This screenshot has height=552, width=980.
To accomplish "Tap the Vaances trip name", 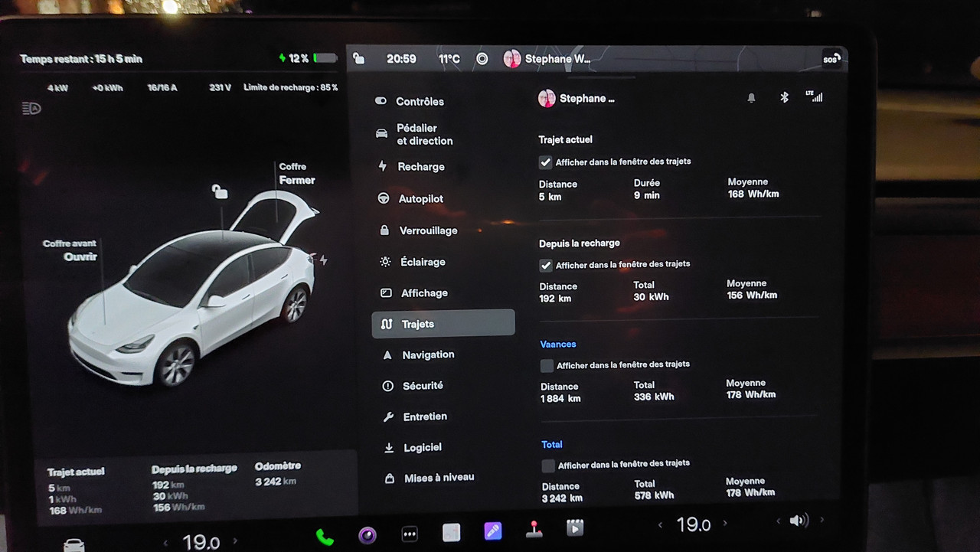I will 558,345.
